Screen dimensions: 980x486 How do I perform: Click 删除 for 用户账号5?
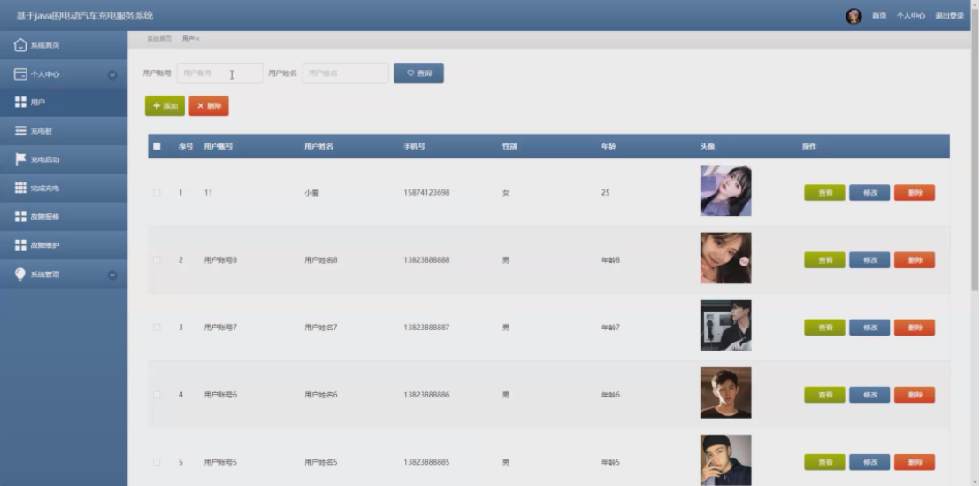(x=915, y=462)
